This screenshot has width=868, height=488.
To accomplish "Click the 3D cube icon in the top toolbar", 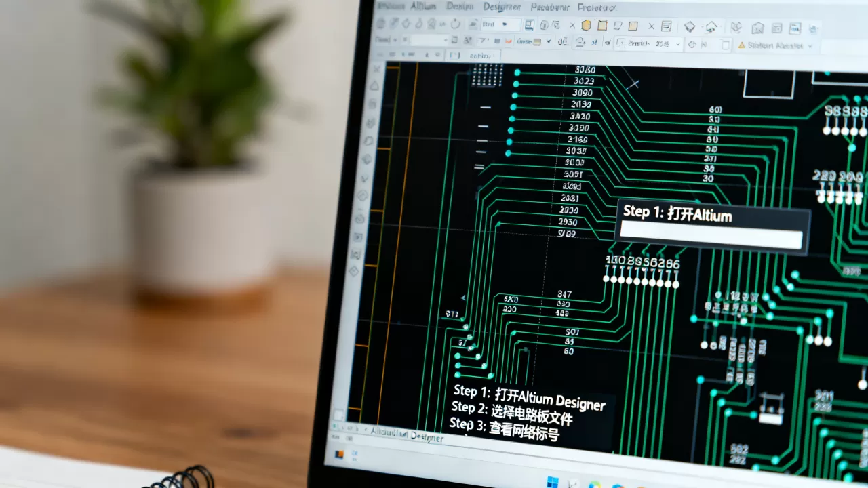I will (736, 27).
